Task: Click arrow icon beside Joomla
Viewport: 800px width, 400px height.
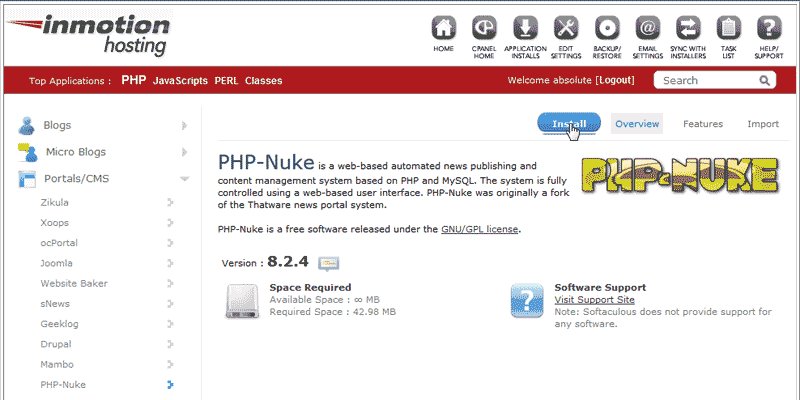Action: point(170,263)
